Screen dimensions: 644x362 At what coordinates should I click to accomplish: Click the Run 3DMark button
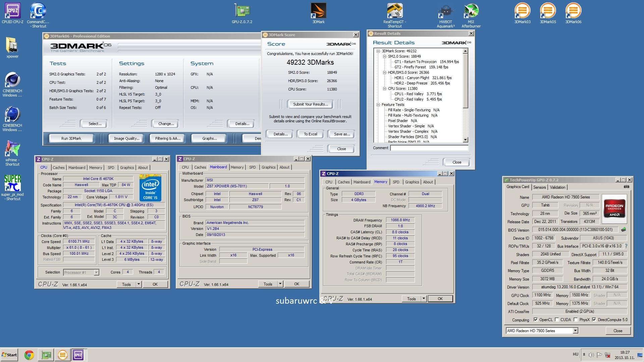71,138
